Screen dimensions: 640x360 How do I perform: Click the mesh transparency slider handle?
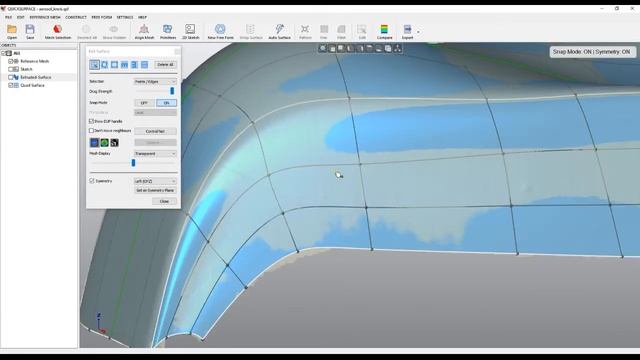[133, 163]
